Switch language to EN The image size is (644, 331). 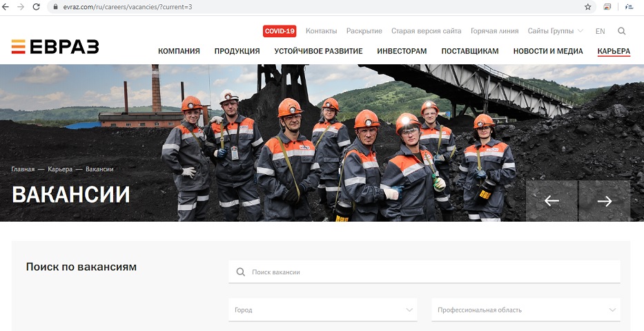pyautogui.click(x=600, y=31)
